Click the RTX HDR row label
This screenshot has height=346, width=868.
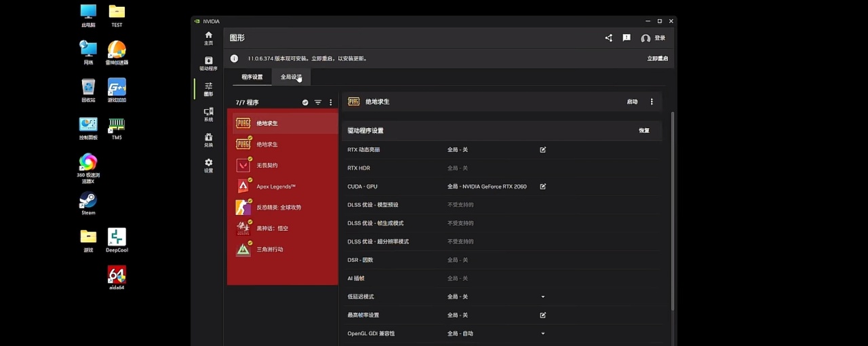(x=359, y=168)
